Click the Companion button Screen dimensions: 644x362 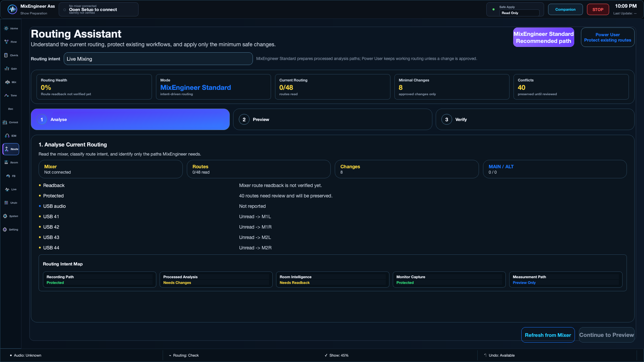point(565,9)
